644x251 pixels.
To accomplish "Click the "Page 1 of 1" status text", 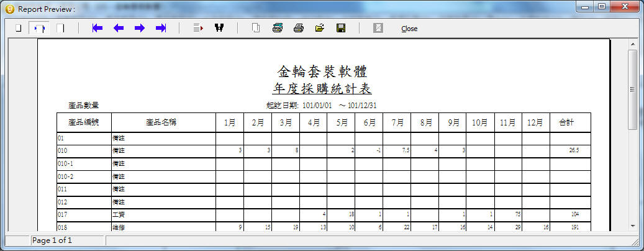I will click(x=52, y=240).
